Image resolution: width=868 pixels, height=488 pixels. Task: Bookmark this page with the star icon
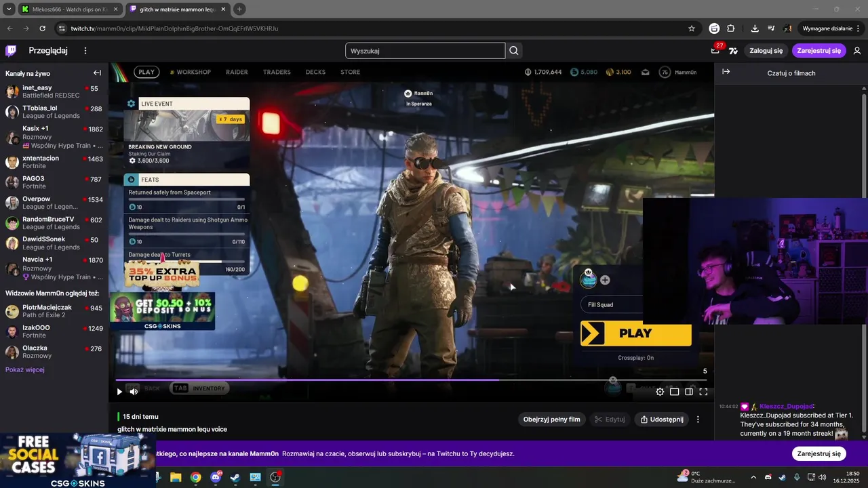[x=692, y=28]
